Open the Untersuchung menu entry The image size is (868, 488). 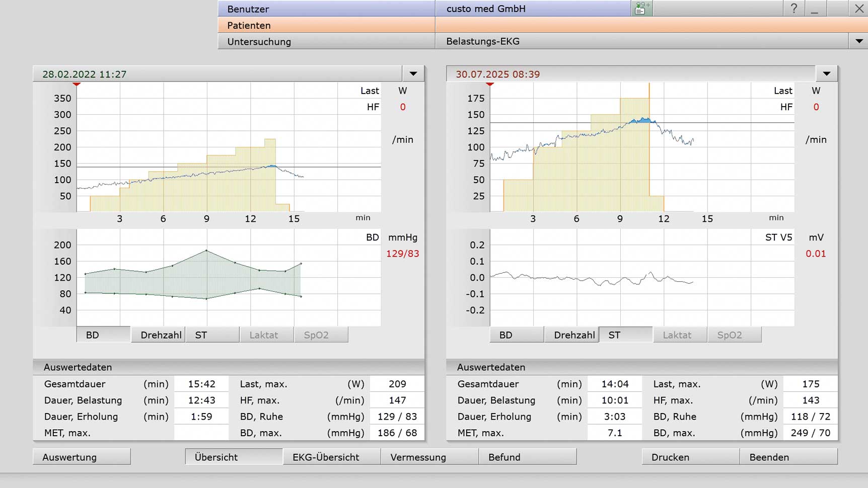point(326,41)
